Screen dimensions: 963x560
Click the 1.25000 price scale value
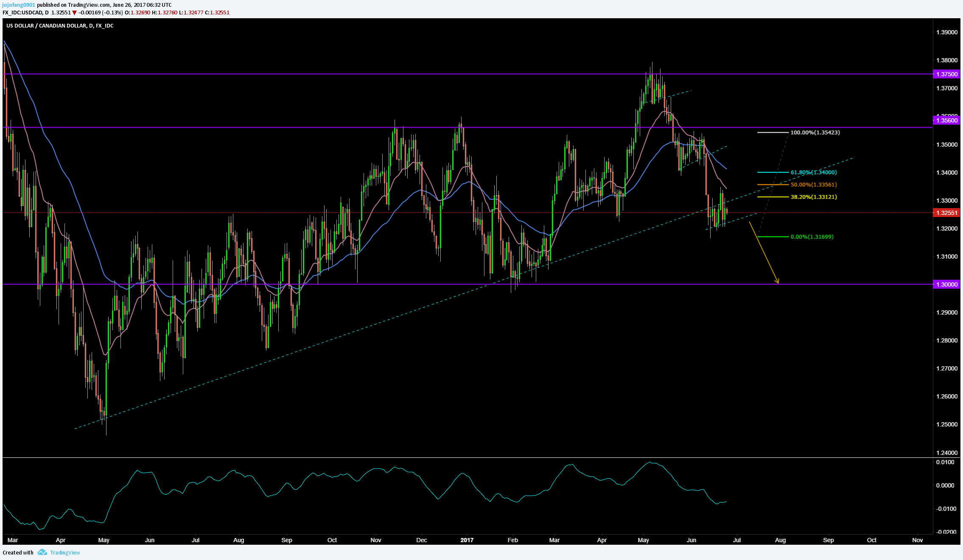click(946, 424)
